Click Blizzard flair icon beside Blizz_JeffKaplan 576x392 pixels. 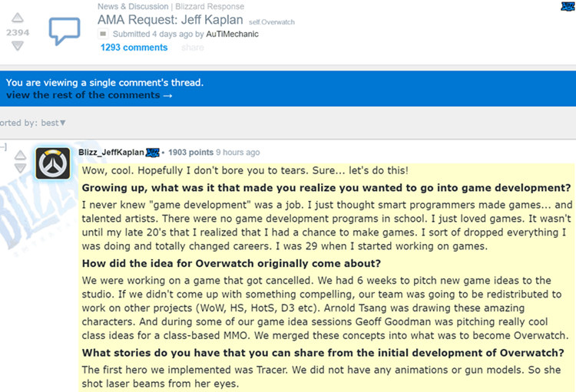coord(153,153)
